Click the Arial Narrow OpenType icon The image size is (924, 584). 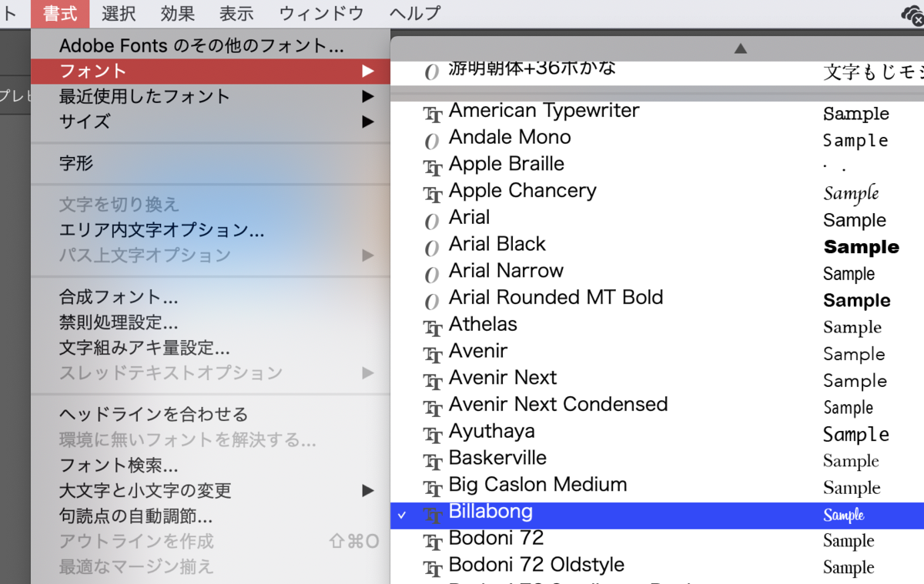(x=432, y=273)
